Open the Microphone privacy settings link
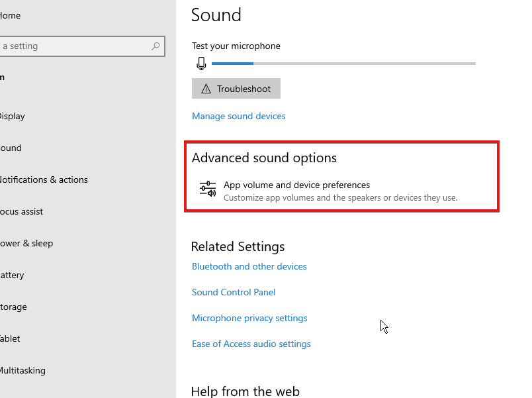This screenshot has height=398, width=532. pyautogui.click(x=249, y=318)
